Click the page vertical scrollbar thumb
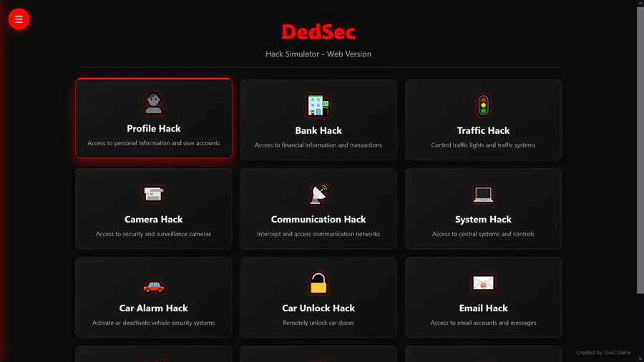Viewport: 644px width, 362px height. point(640,150)
